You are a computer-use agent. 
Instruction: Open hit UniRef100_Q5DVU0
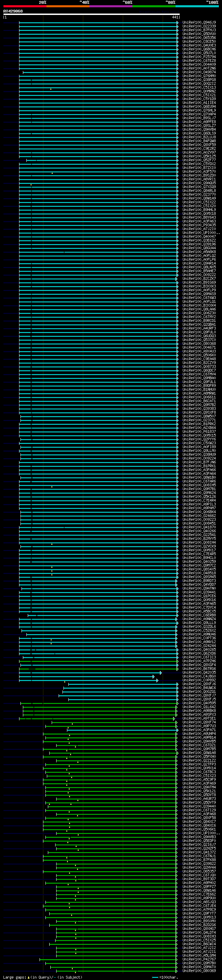point(199,34)
